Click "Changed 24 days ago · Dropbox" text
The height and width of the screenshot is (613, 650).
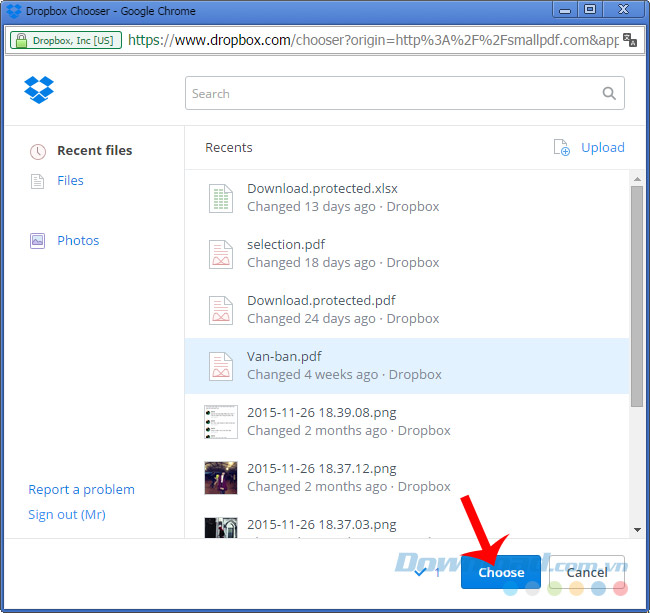(343, 318)
